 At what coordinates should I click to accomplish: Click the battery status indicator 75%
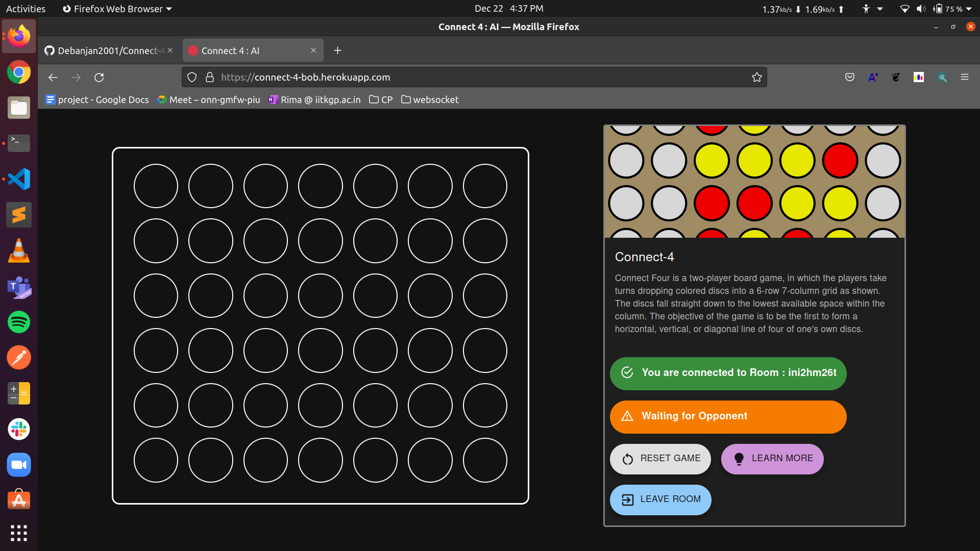(949, 8)
